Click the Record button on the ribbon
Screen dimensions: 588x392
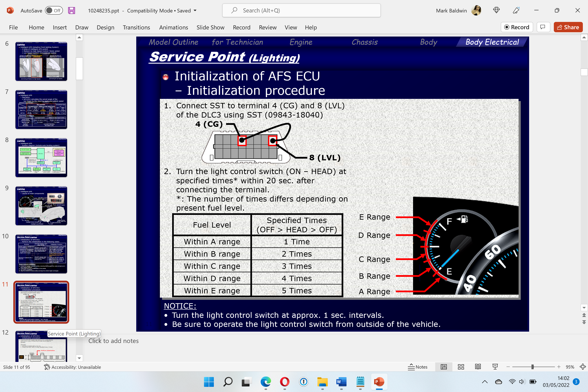click(517, 27)
